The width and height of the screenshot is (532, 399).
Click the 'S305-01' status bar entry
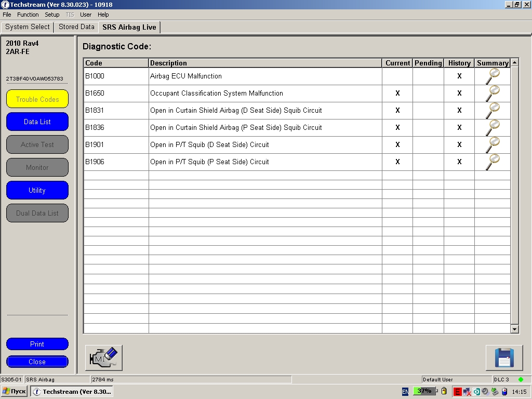11,379
